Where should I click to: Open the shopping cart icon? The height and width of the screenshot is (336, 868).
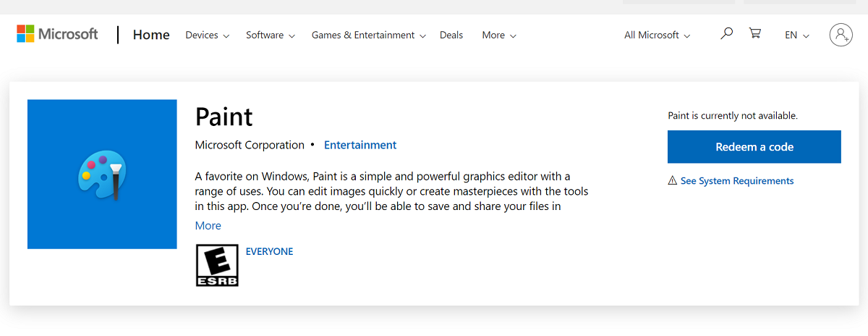[x=755, y=33]
